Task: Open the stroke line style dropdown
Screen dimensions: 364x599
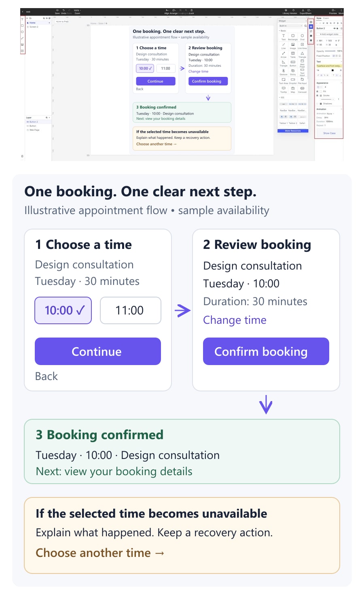Action: tap(328, 99)
